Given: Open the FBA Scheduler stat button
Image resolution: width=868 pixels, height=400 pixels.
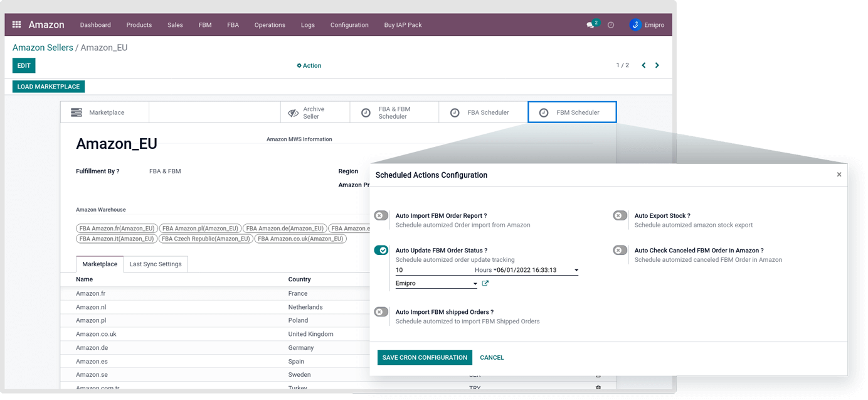Looking at the screenshot, I should pyautogui.click(x=482, y=112).
